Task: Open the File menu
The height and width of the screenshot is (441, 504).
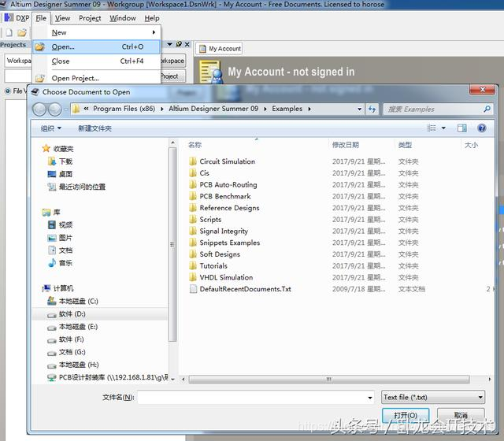Action: [x=41, y=18]
